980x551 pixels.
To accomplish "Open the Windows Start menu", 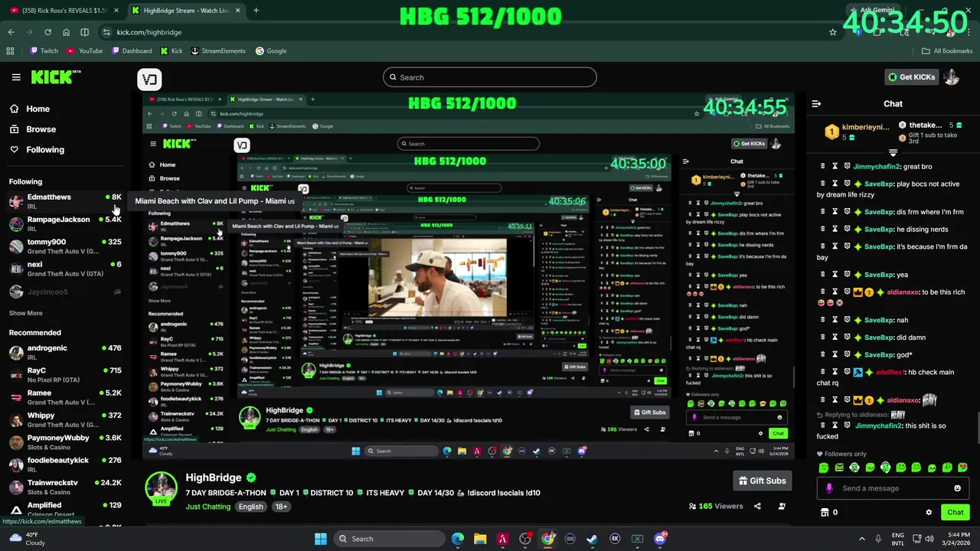I will click(x=321, y=539).
